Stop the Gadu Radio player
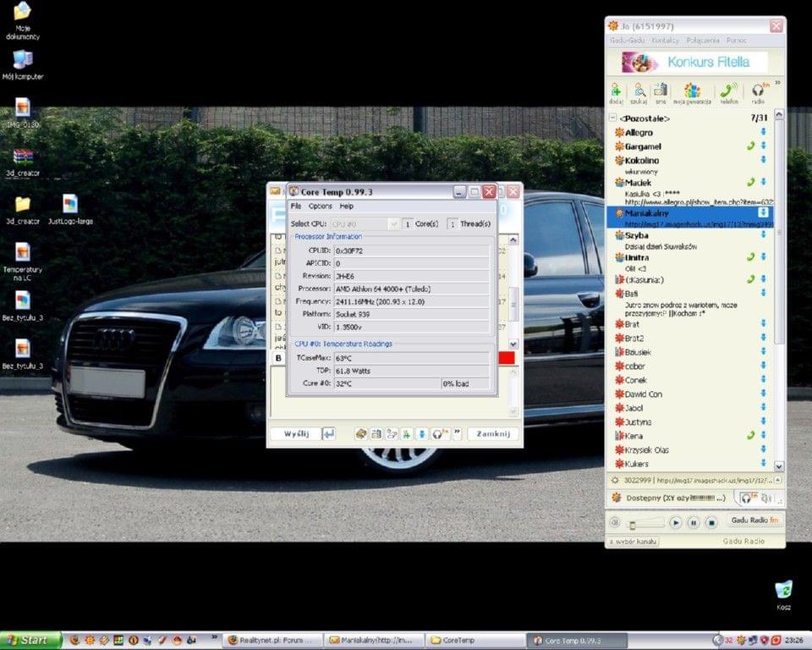812x650 pixels. (x=711, y=523)
